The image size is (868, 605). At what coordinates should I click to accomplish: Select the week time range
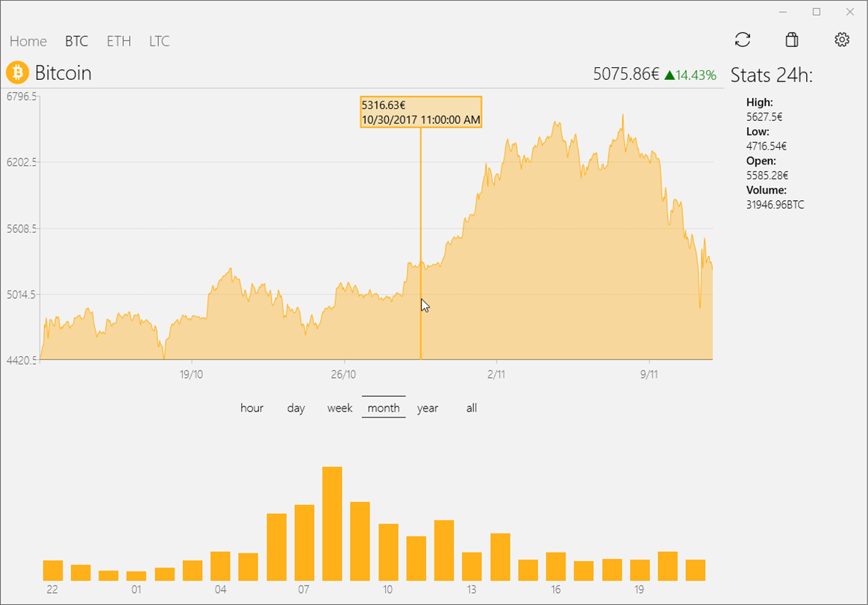tap(340, 408)
